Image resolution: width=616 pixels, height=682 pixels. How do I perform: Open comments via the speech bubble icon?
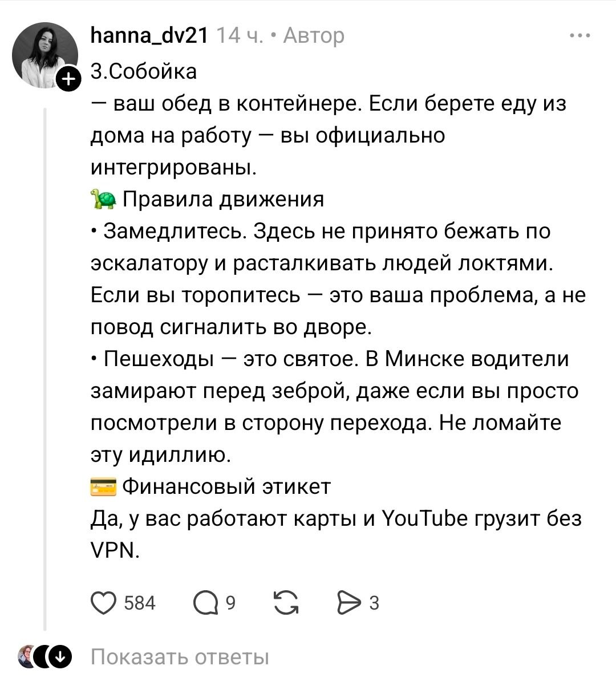[x=206, y=603]
